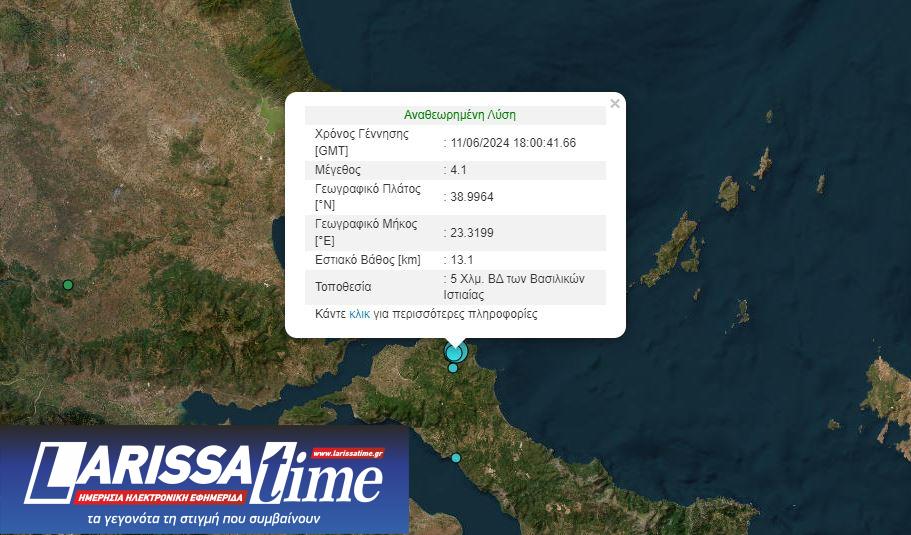Click the red 'ΗΜΕΡΗΣΙΑ ΗΛΕΚΤΡΟΝΙΚΗ ΕΦΗΜΕΡΙΔΑ' banner
The image size is (911, 535).
tap(160, 497)
